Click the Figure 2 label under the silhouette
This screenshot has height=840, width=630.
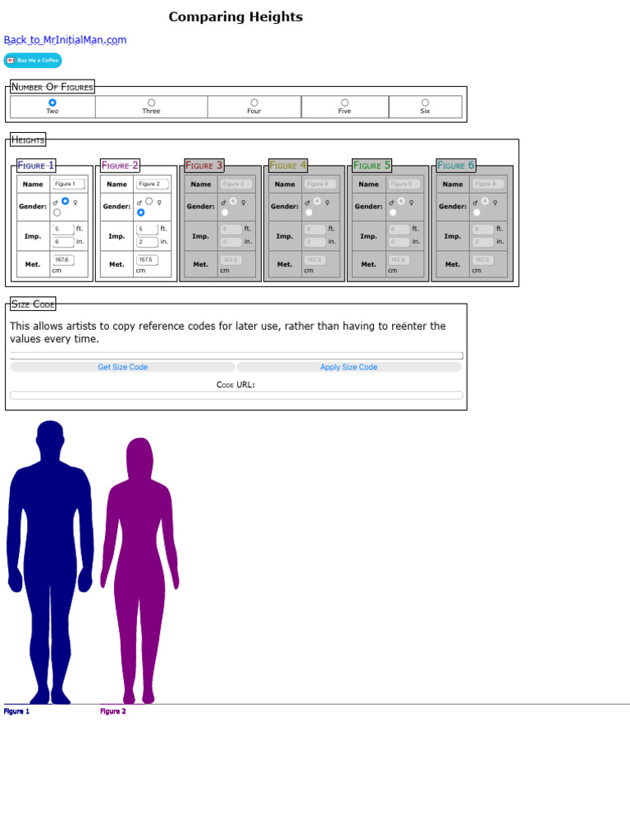113,711
